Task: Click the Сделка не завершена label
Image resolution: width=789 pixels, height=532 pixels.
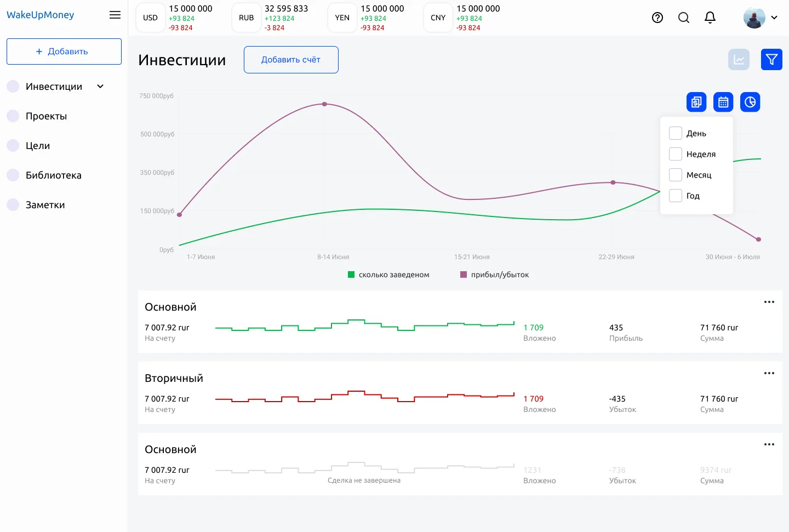Action: pos(364,480)
